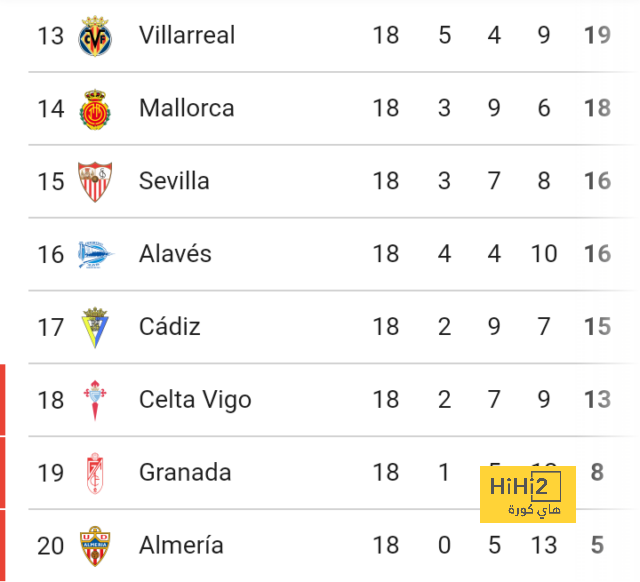Select the Granada team name
The width and height of the screenshot is (640, 582).
tap(185, 472)
